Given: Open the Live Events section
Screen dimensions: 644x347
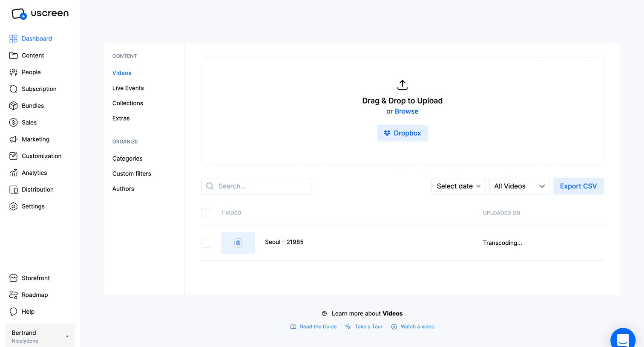Looking at the screenshot, I should pyautogui.click(x=128, y=88).
